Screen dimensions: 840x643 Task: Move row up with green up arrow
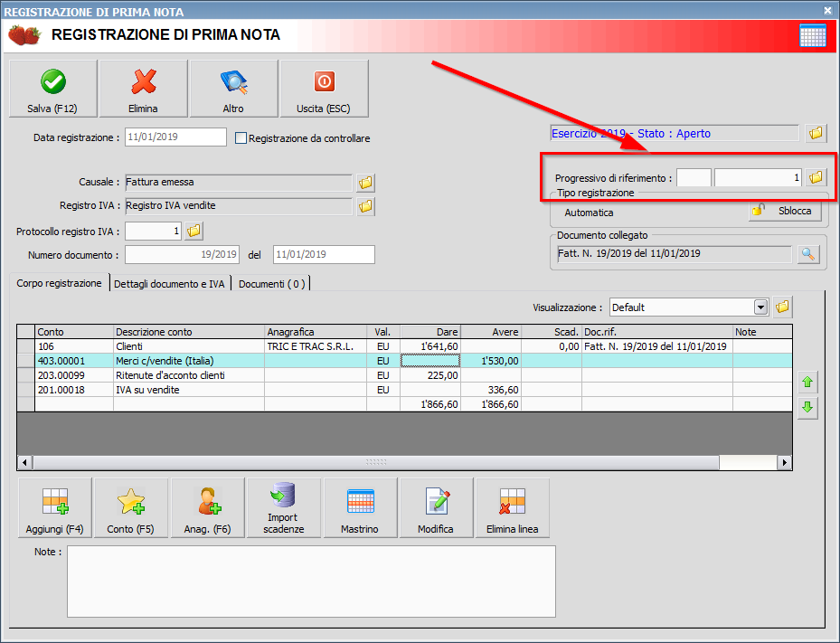[807, 382]
